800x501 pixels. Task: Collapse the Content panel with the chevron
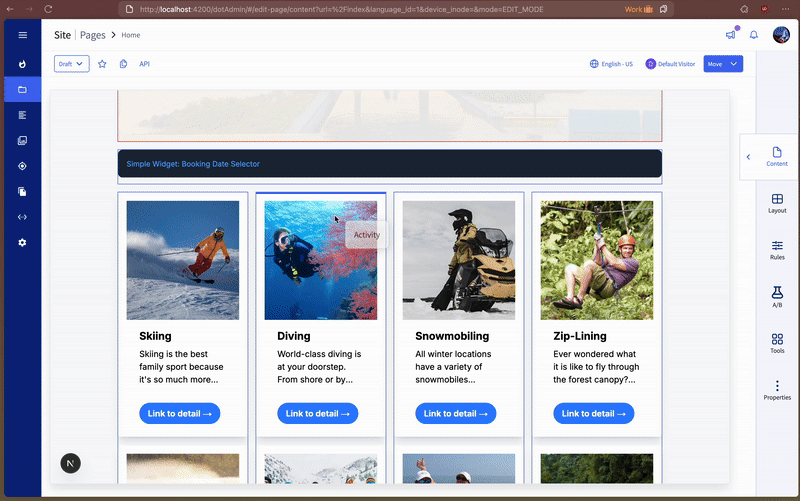pos(748,157)
